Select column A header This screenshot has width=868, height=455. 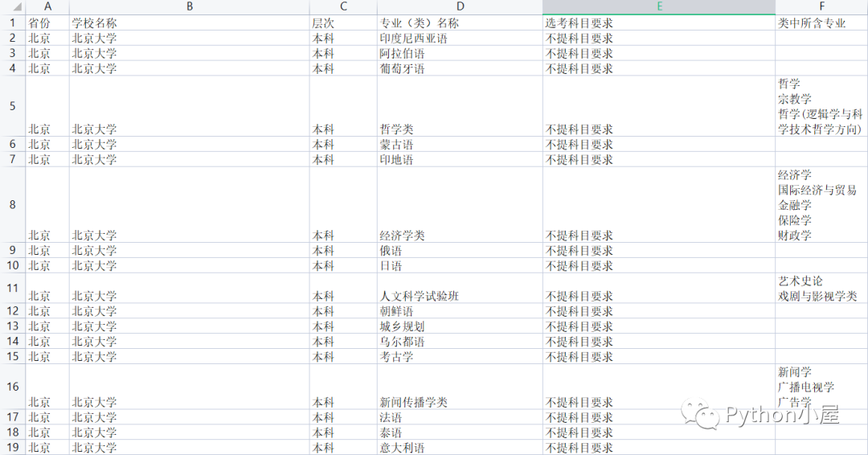point(47,6)
